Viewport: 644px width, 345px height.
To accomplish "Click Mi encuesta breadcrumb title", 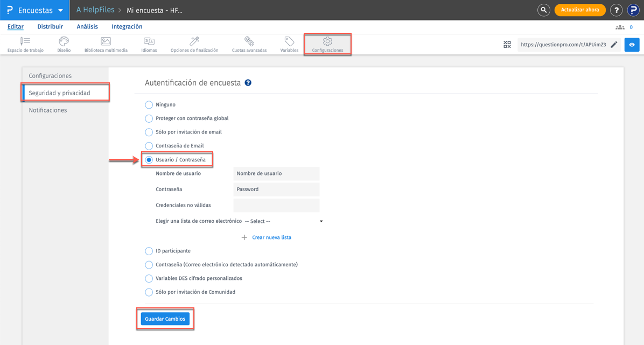I will pos(155,10).
